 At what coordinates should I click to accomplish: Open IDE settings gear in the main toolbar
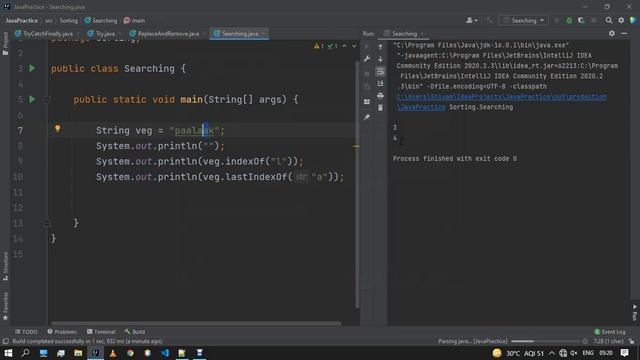click(x=621, y=20)
